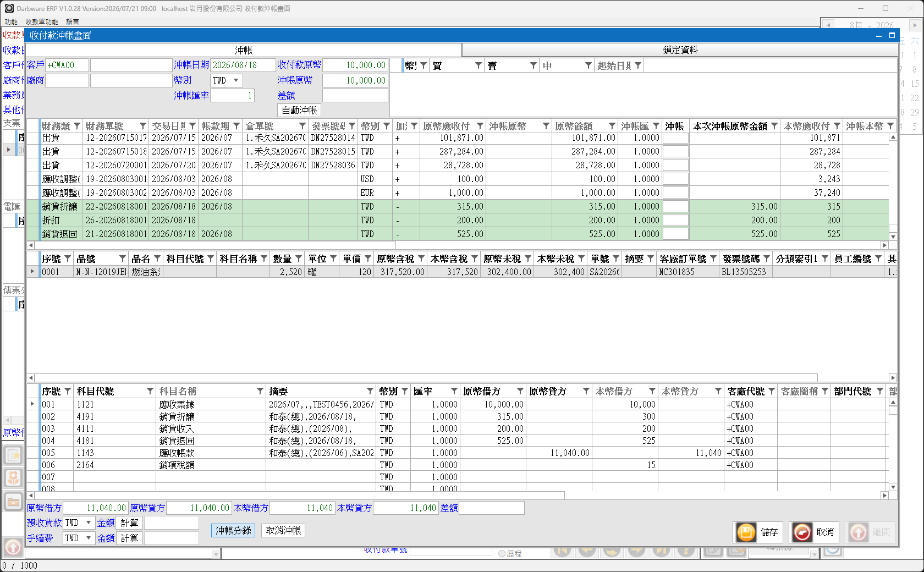This screenshot has width=924, height=572.
Task: Filter the 本次沖帳原幣金額 column
Action: coord(774,127)
